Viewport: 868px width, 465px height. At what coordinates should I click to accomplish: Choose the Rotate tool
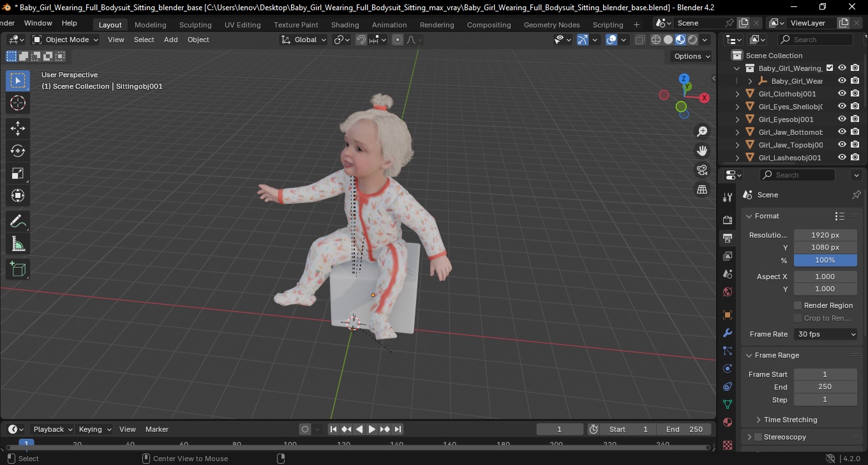(18, 151)
